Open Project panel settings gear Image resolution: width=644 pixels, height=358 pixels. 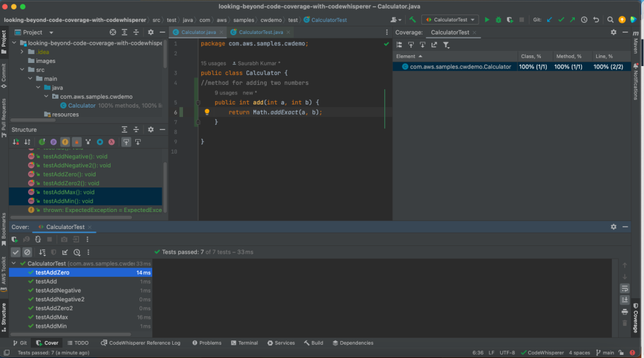(x=151, y=32)
